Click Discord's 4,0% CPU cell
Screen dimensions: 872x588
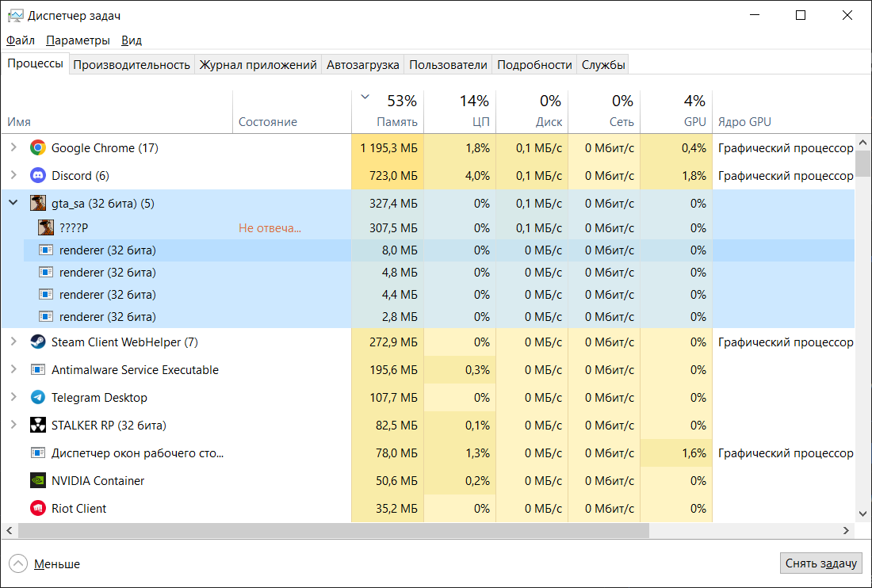point(460,176)
